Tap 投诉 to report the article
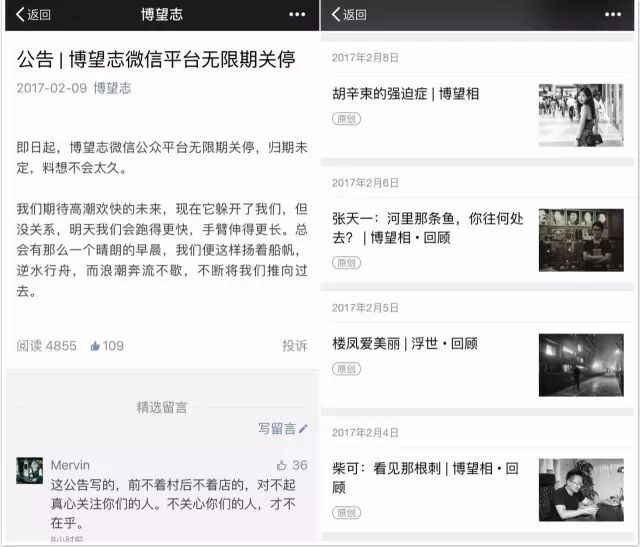This screenshot has height=547, width=640. 294,346
